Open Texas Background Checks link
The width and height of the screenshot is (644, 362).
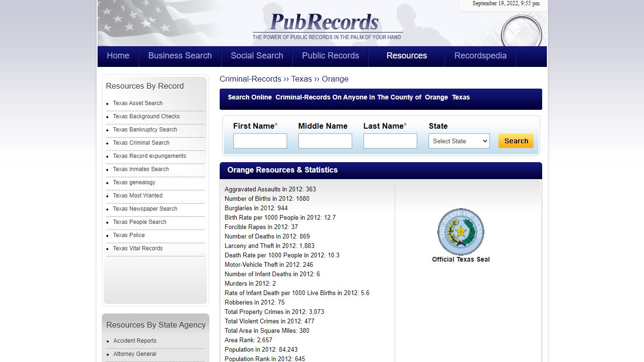pyautogui.click(x=146, y=116)
